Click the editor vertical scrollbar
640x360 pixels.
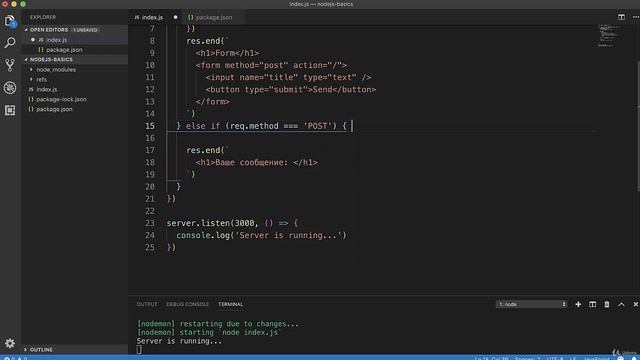638,126
